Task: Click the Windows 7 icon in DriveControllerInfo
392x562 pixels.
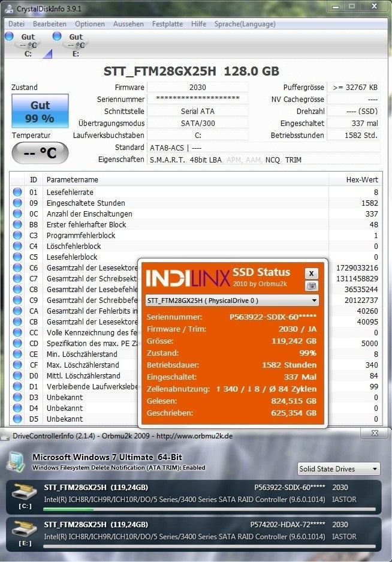Action: coord(16,462)
